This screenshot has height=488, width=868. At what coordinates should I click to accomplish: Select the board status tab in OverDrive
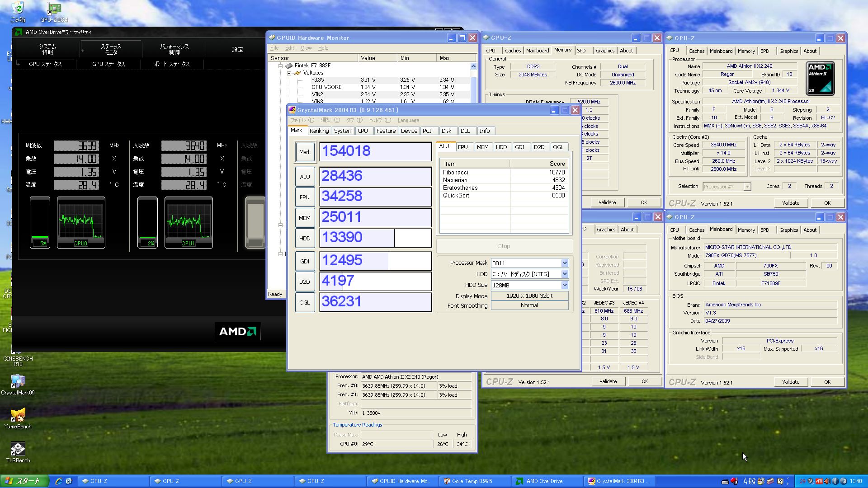click(x=172, y=64)
